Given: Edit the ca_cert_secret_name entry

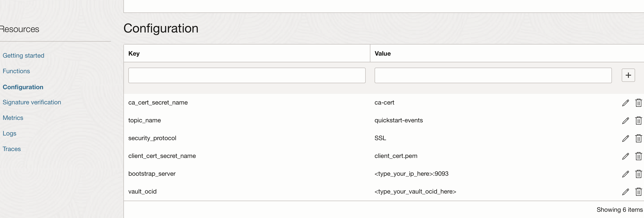Looking at the screenshot, I should pyautogui.click(x=625, y=103).
